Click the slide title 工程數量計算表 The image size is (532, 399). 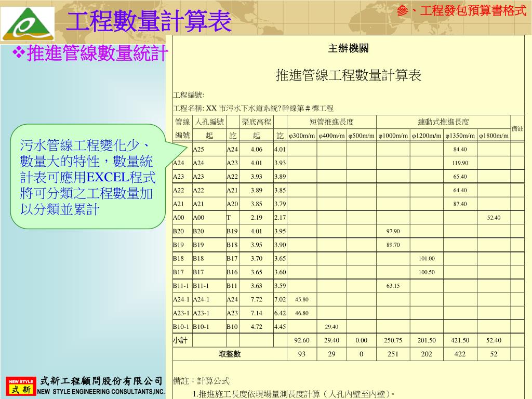coord(149,21)
